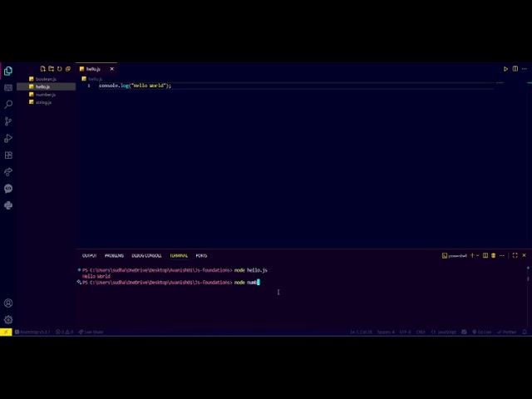Open the Source Control view
This screenshot has width=532, height=399.
pos(8,121)
